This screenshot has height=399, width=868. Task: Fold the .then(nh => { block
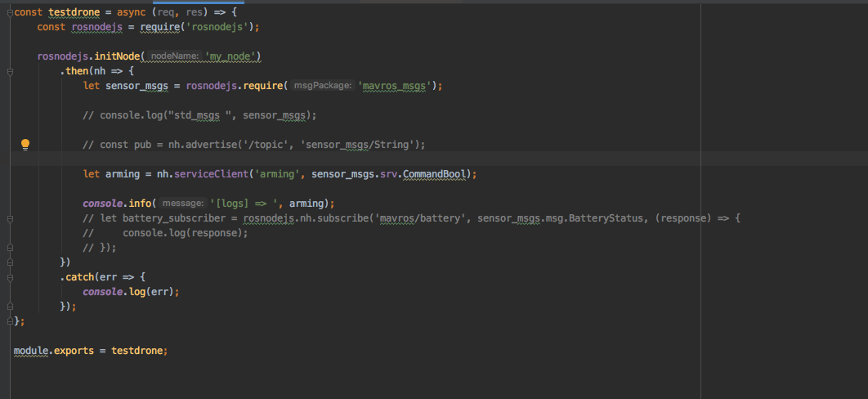coord(10,71)
